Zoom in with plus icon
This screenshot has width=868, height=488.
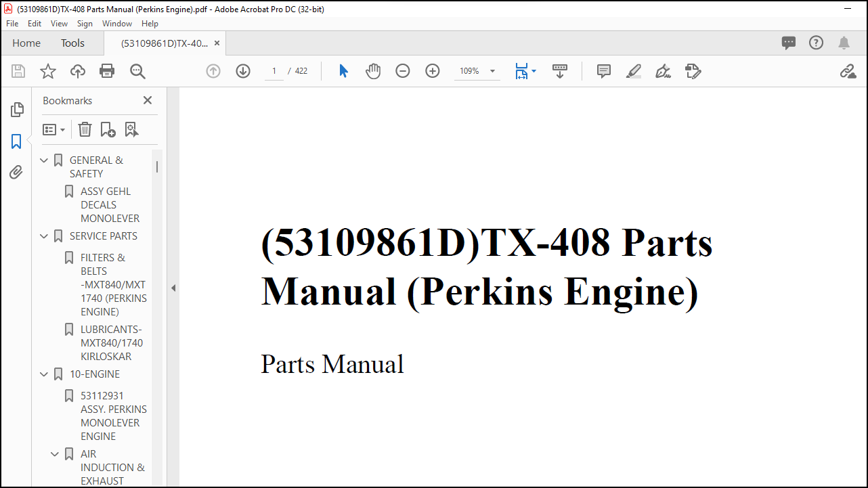[x=433, y=71]
